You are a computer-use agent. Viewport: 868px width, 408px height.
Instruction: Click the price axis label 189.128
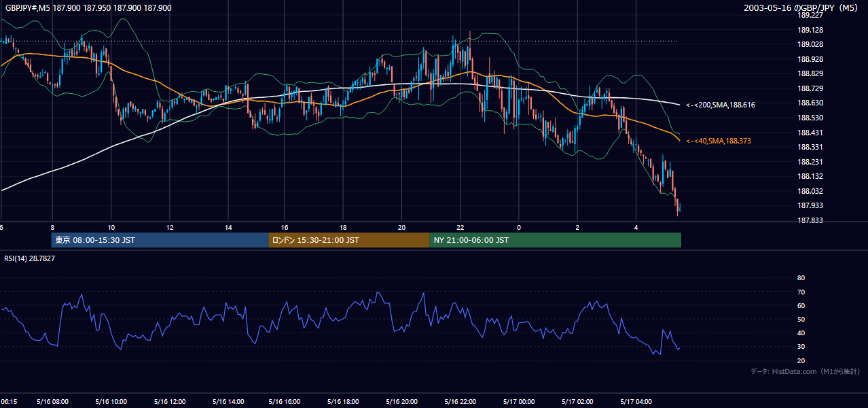(810, 30)
